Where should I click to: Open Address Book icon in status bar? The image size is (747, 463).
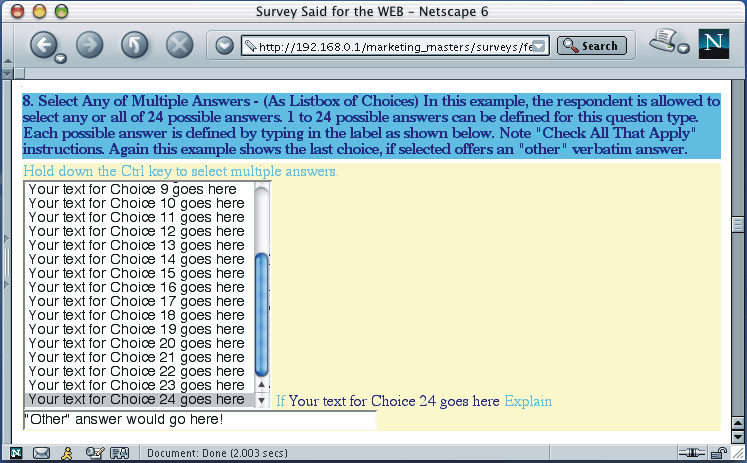click(x=120, y=453)
